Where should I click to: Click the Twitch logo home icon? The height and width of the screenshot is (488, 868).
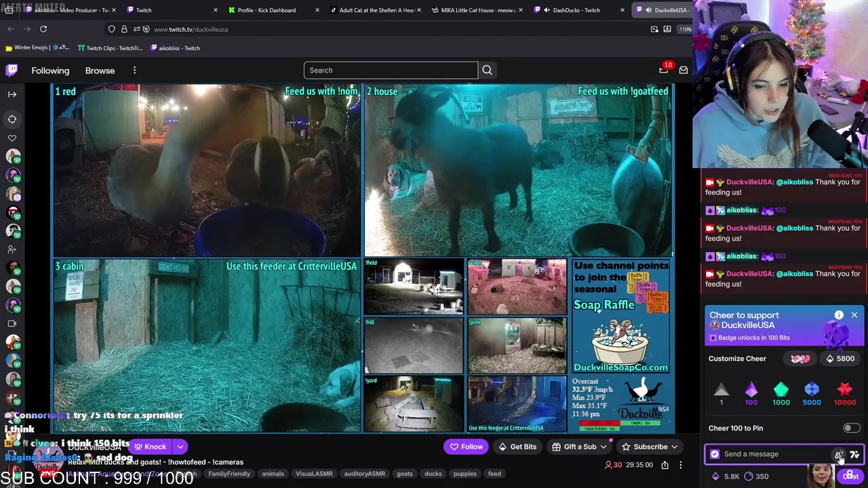[x=12, y=70]
